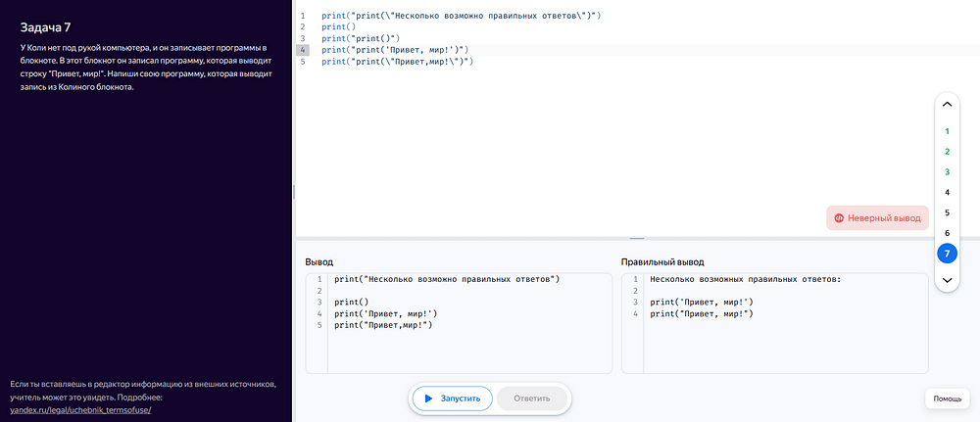Open the Помощь help button
Image resolution: width=980 pixels, height=422 pixels.
(947, 399)
